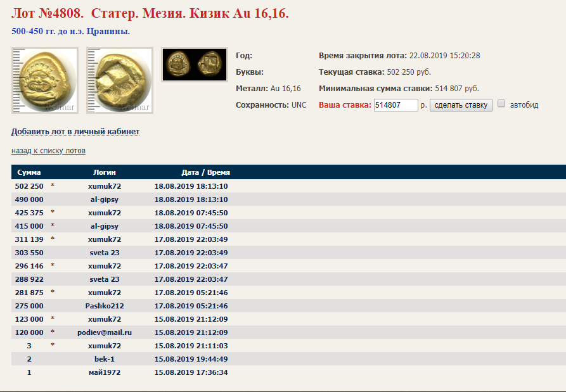This screenshot has width=566, height=392.
Task: Click 'Добавить лот в личный кабинет' link
Action: click(75, 132)
